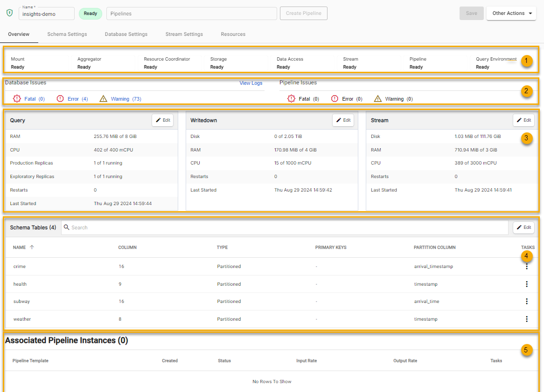The height and width of the screenshot is (392, 544).
Task: Click Stream CPU value 389 of 3000 mCPU
Action: click(475, 163)
